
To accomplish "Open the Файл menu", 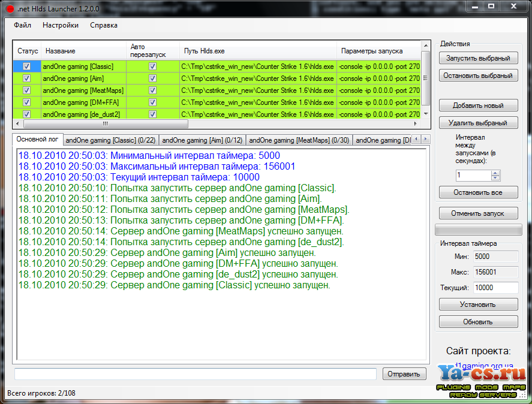I will tap(22, 25).
